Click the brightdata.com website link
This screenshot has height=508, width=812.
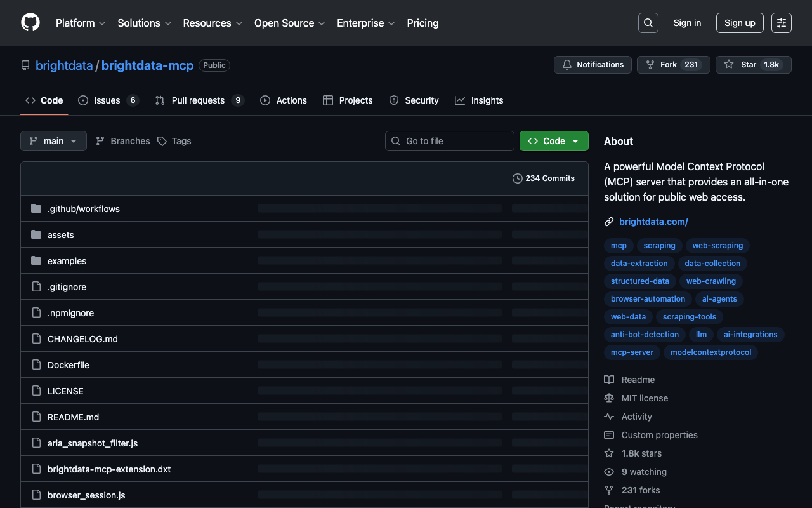(653, 222)
